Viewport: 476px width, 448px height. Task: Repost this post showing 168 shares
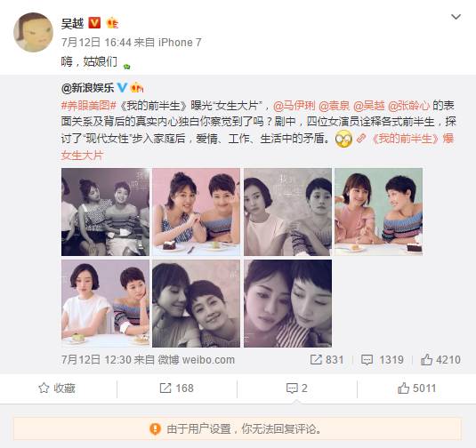pos(177,388)
